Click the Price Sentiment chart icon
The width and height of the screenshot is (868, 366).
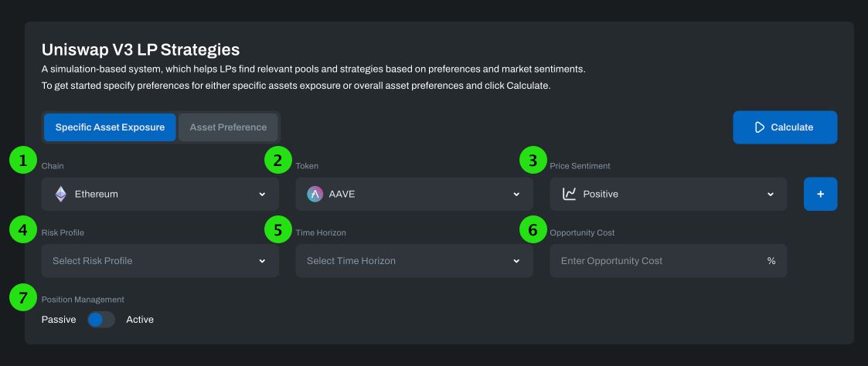click(x=569, y=194)
